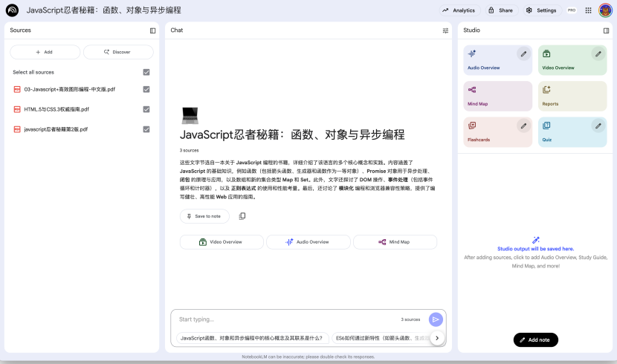617x364 pixels.
Task: Click the Video Overview chip in chat
Action: point(222,242)
